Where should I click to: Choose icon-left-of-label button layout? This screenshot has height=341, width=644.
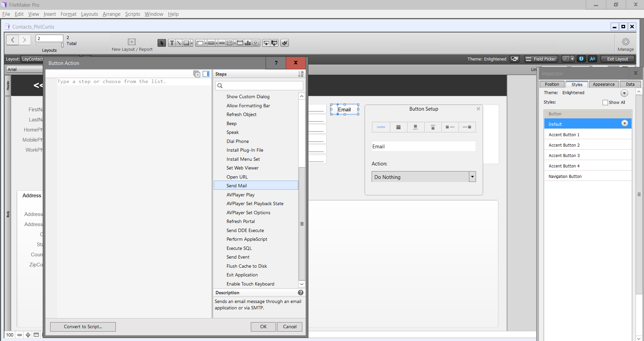click(450, 127)
